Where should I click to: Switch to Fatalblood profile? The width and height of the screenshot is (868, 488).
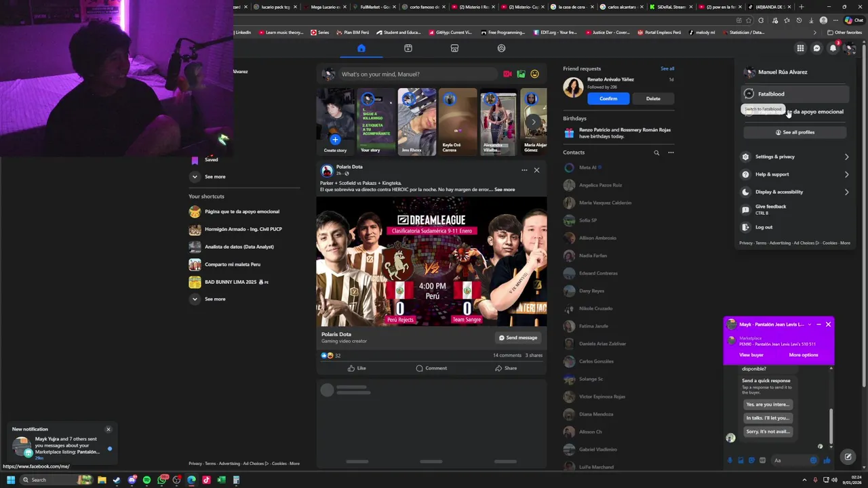click(x=795, y=94)
